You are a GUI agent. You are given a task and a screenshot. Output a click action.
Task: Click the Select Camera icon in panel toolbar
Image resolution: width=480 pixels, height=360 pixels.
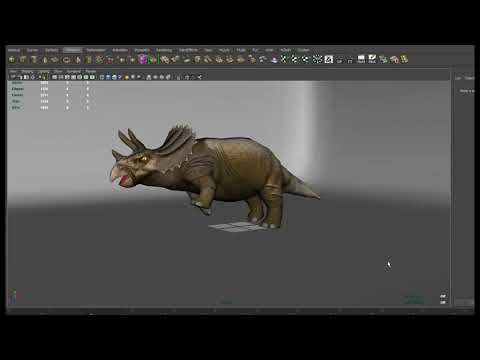click(x=13, y=77)
